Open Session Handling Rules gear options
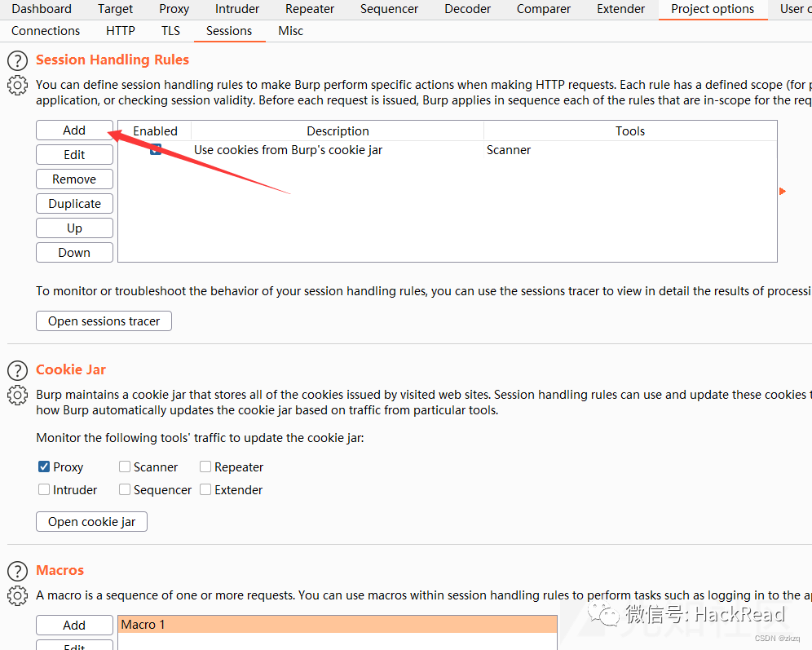812x650 pixels. [17, 85]
